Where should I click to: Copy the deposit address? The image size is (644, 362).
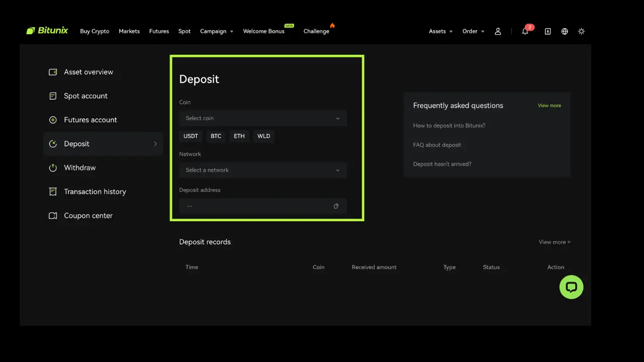336,206
